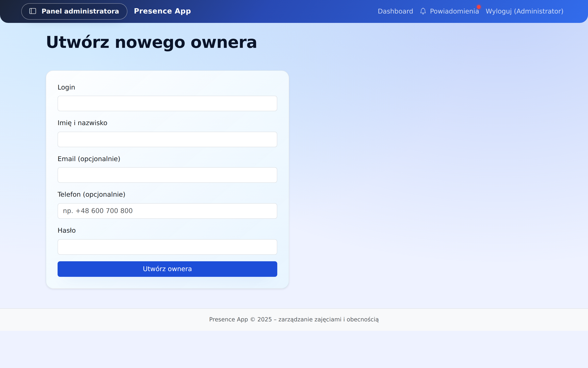Image resolution: width=588 pixels, height=368 pixels.
Task: Click the notifications bell icon
Action: (x=423, y=11)
